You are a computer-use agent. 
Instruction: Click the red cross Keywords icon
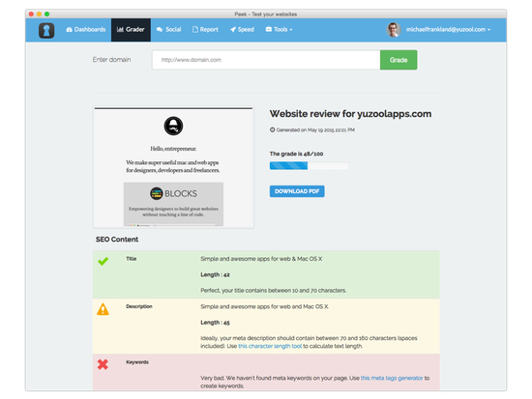pos(103,364)
